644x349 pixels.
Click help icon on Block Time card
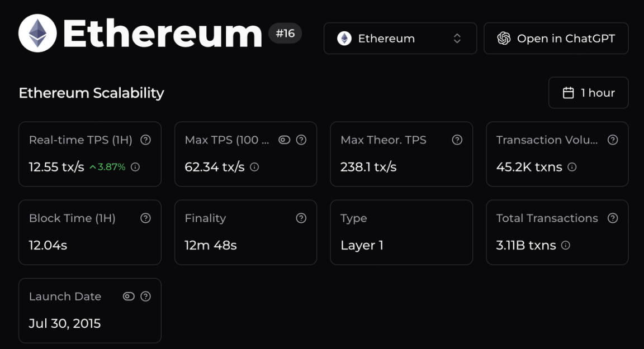tap(146, 218)
